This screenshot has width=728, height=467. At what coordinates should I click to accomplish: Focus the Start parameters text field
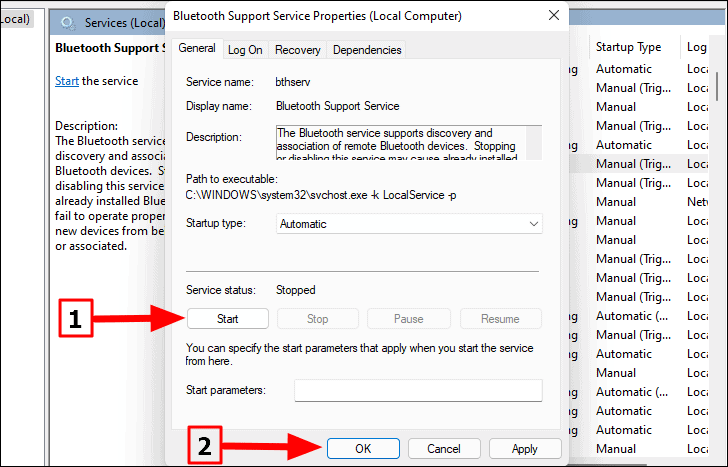(x=418, y=390)
